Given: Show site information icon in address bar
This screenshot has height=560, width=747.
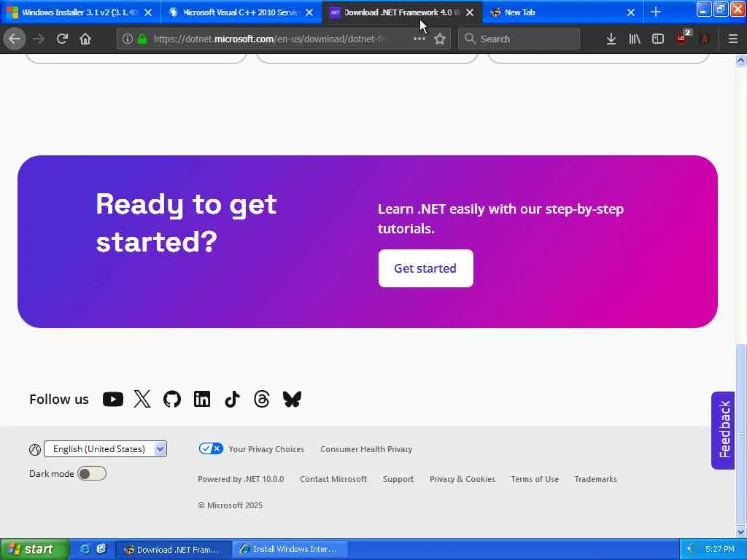Looking at the screenshot, I should tap(127, 39).
